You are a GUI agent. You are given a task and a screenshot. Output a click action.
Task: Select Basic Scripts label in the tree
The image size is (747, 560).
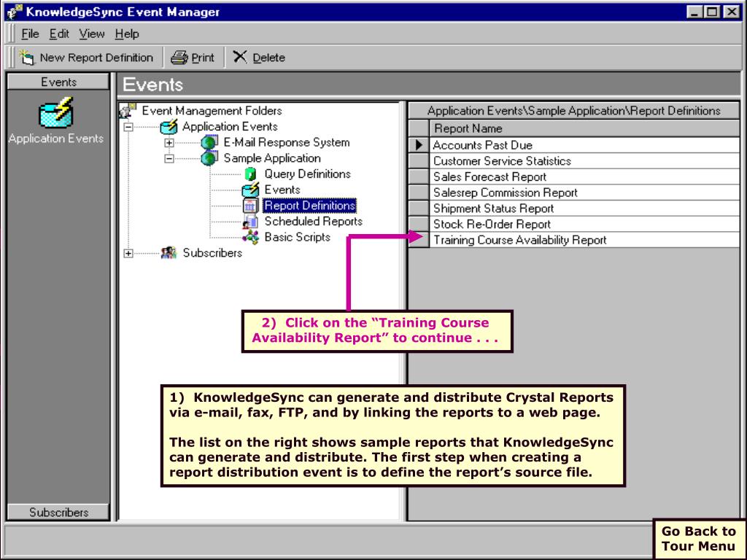(298, 237)
